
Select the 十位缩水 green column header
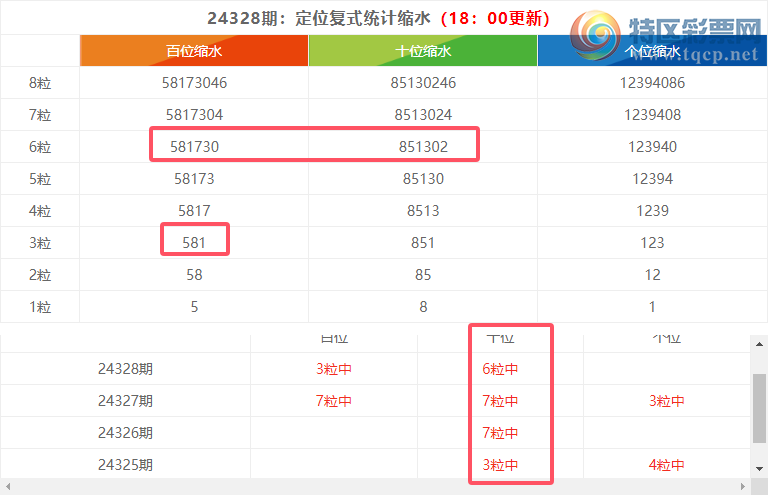[x=423, y=51]
